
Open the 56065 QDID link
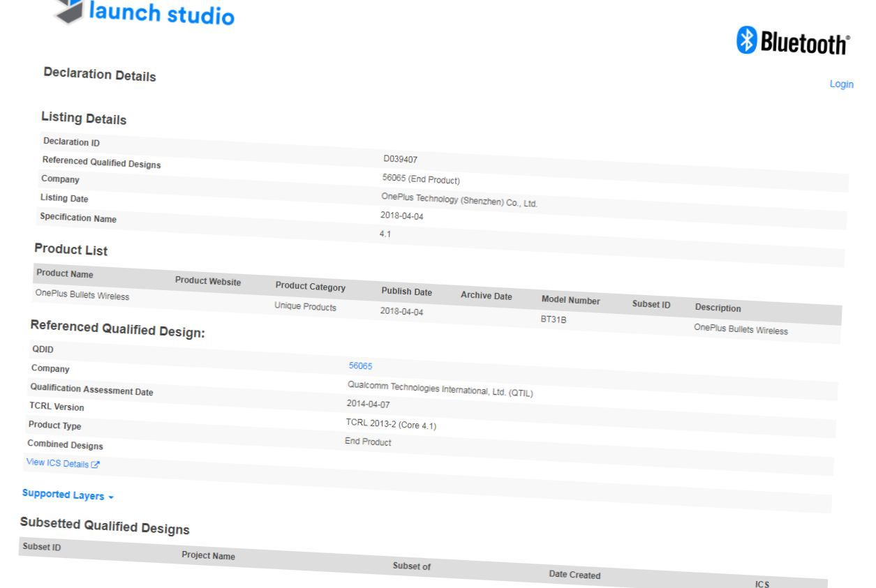(360, 365)
